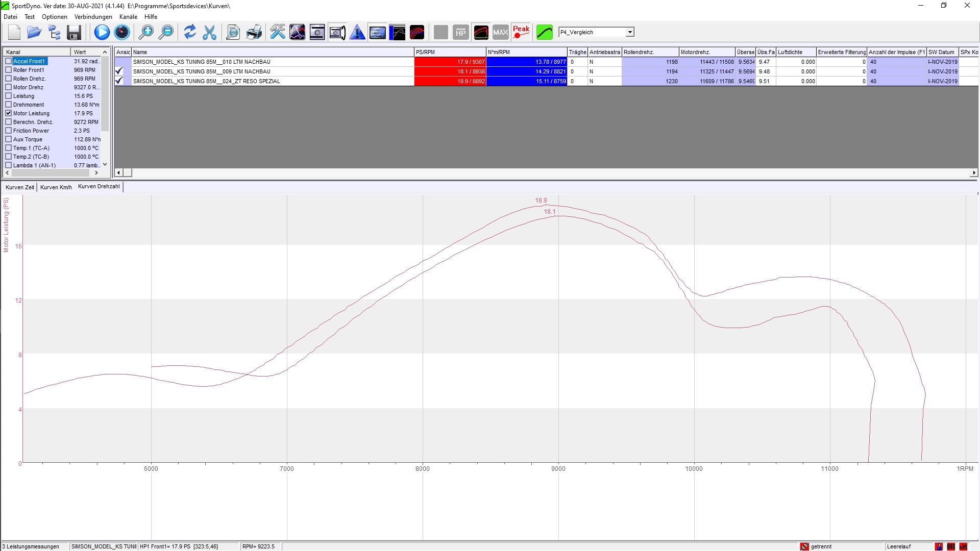Viewport: 980px width, 551px height.
Task: Click the printer icon
Action: pyautogui.click(x=254, y=32)
